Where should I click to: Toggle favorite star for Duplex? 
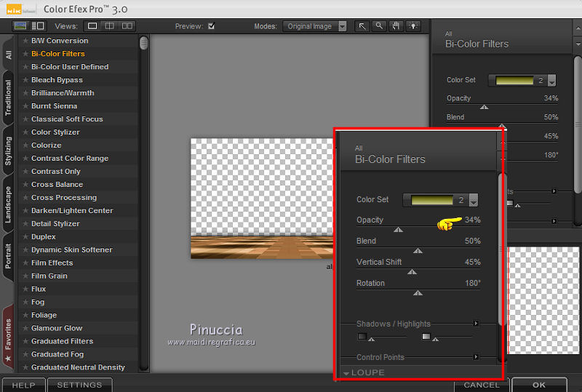pos(25,236)
